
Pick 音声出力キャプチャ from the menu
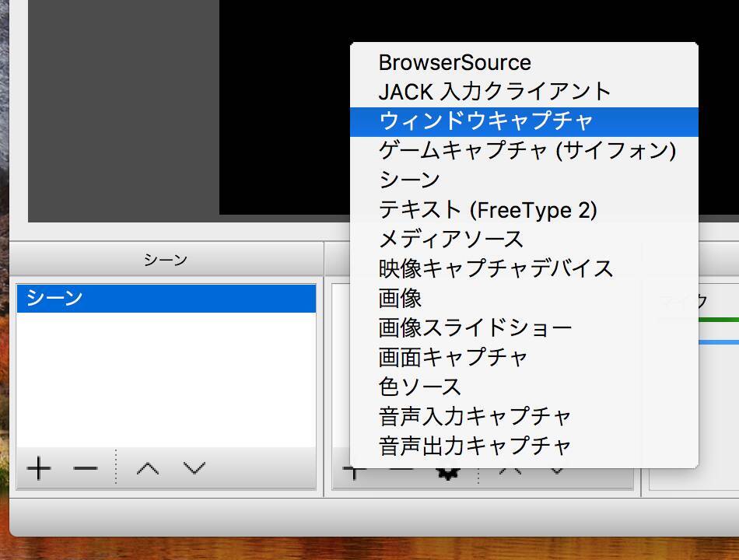tap(475, 446)
